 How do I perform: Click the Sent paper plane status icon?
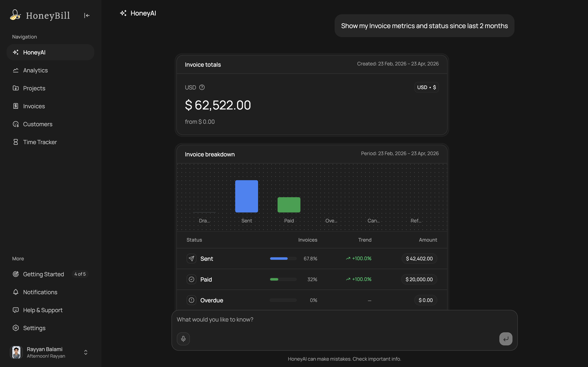click(192, 259)
